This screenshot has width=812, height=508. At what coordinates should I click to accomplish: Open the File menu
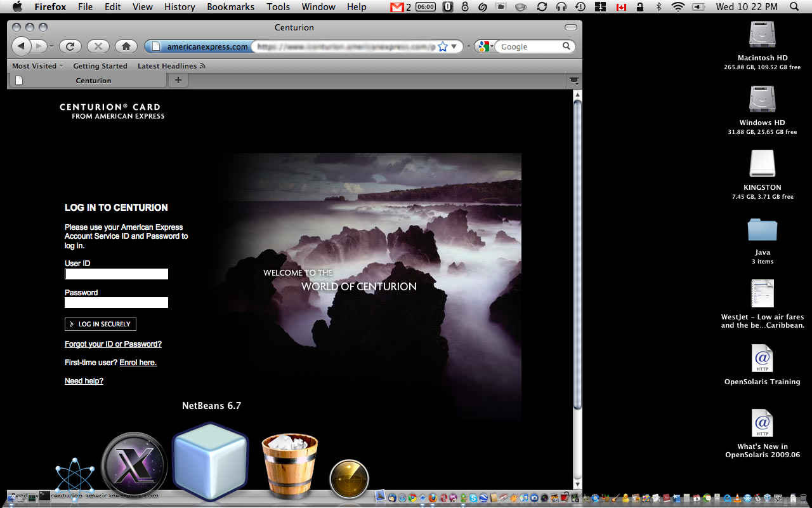(85, 7)
